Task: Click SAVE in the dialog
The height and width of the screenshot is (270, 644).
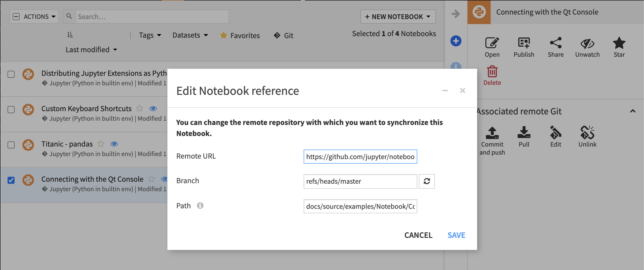Action: click(x=456, y=235)
